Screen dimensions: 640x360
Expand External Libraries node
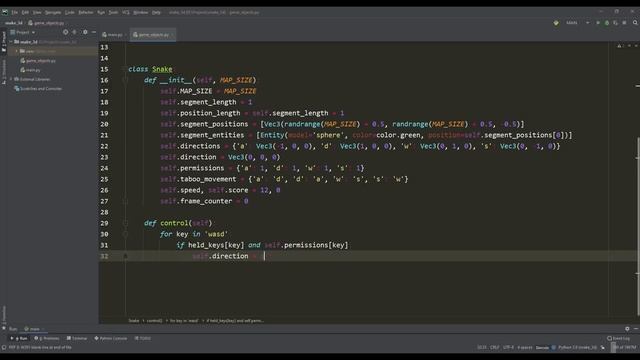click(x=11, y=79)
